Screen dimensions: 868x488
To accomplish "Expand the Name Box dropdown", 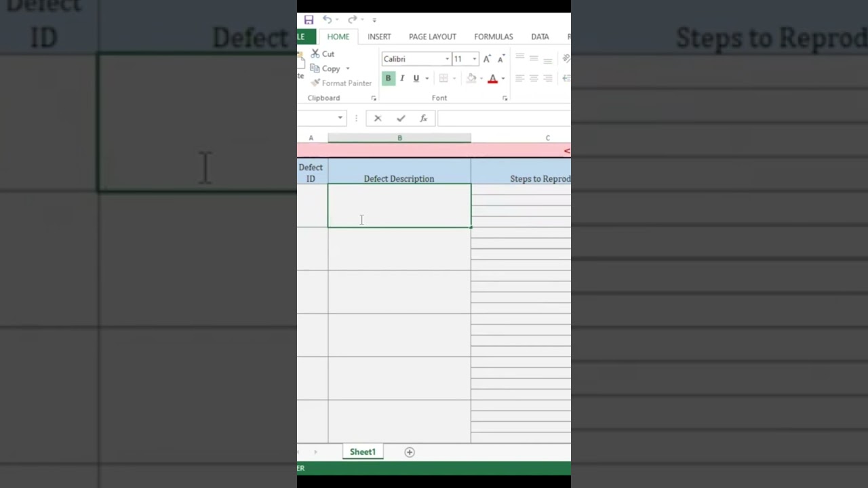I will pyautogui.click(x=340, y=118).
